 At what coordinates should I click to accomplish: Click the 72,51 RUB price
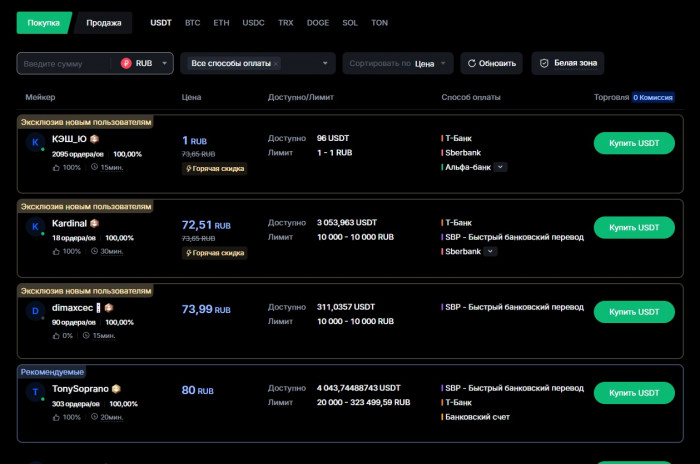click(x=206, y=225)
